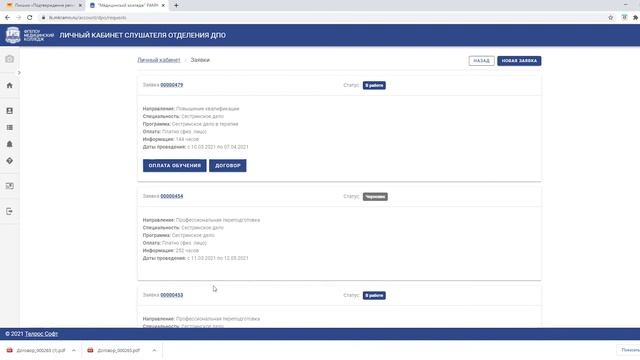Viewport: 640px width, 360px height.
Task: Reload the page with the refresh icon
Action: coord(29,18)
